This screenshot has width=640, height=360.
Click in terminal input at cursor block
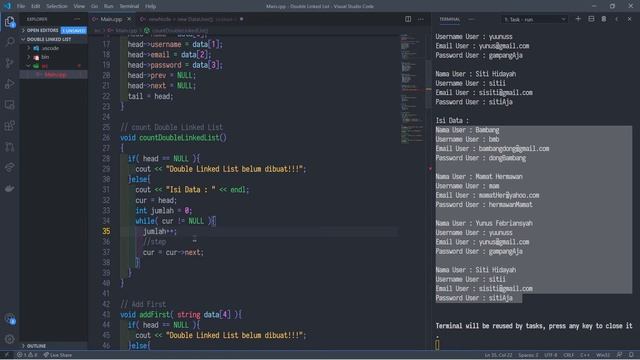[437, 345]
